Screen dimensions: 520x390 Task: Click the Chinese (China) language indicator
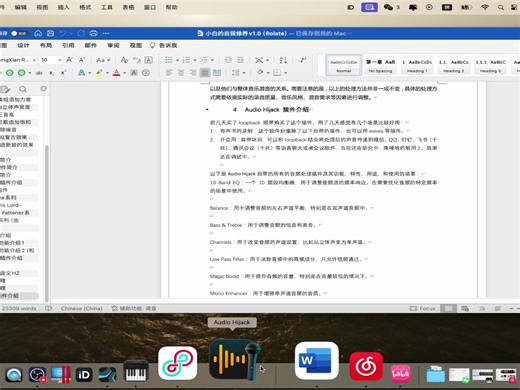click(82, 308)
